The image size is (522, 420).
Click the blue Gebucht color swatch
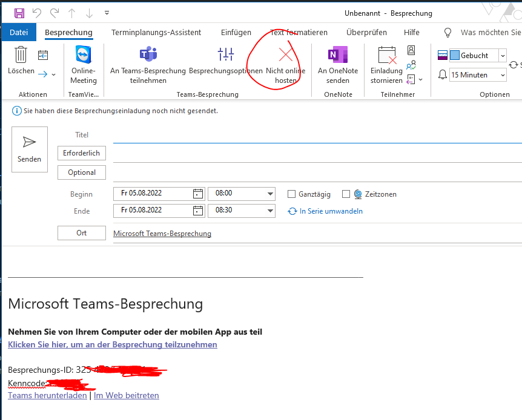click(x=455, y=55)
